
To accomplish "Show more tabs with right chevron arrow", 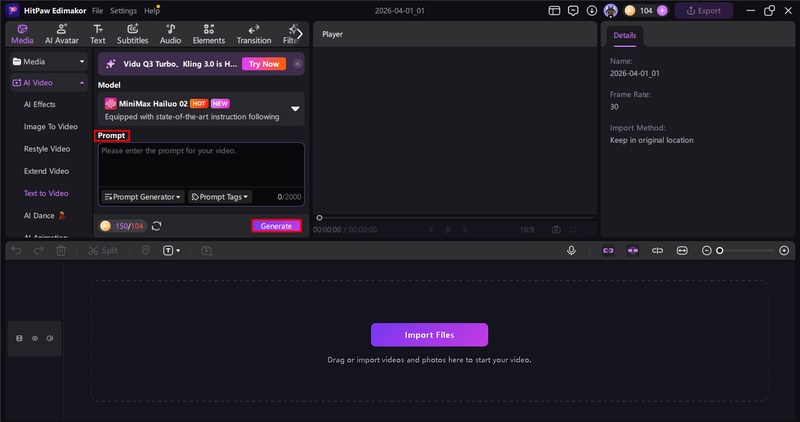I will pos(300,34).
